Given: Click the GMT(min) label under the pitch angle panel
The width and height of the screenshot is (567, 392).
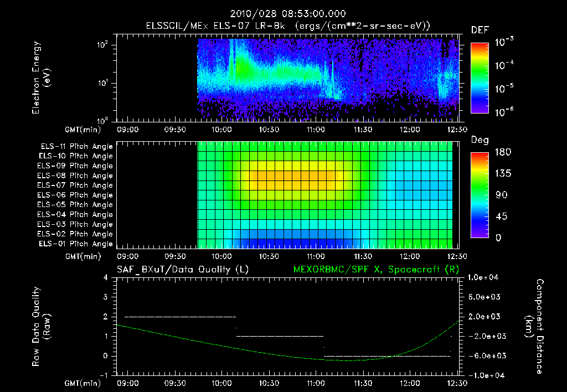Looking at the screenshot, I should (83, 256).
